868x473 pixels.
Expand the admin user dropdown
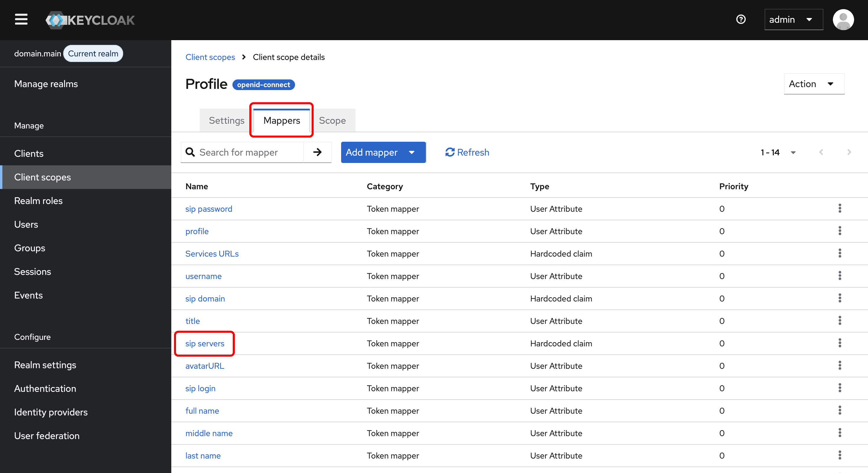(793, 19)
